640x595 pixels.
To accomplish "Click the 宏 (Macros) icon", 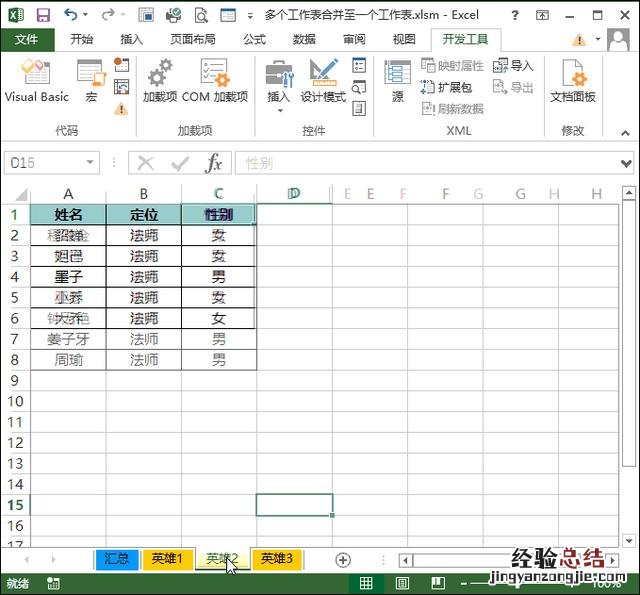I will [91, 82].
